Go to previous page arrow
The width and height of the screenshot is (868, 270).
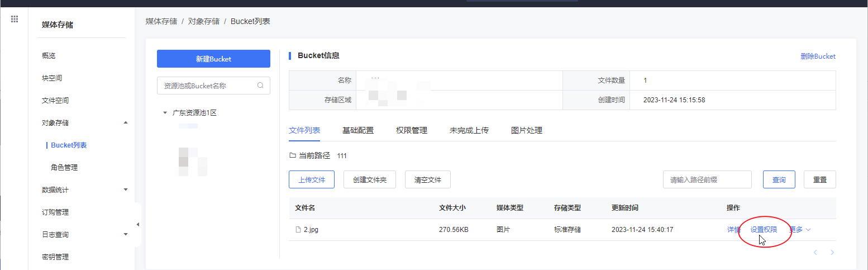point(815,253)
